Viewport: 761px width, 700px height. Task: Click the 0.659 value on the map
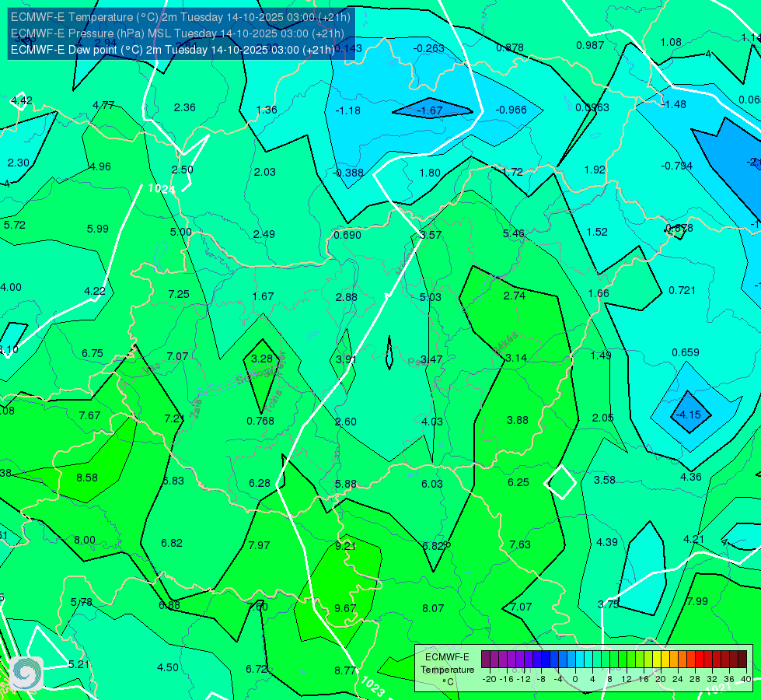point(686,352)
